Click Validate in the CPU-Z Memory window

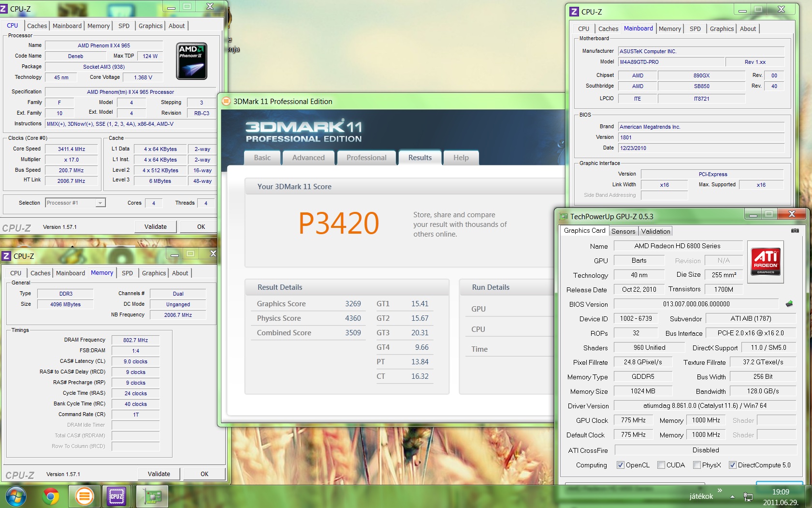159,474
